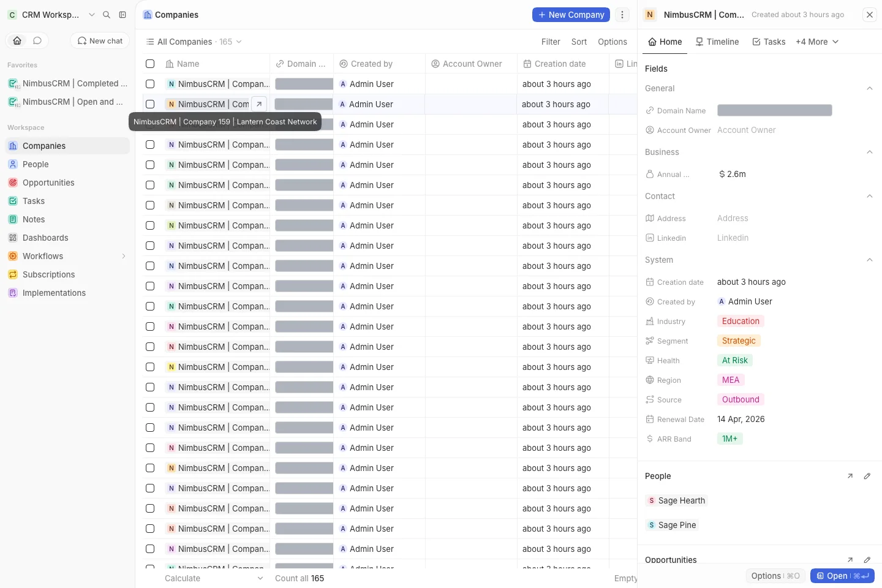Open the Opportunities sidebar icon

click(x=13, y=183)
